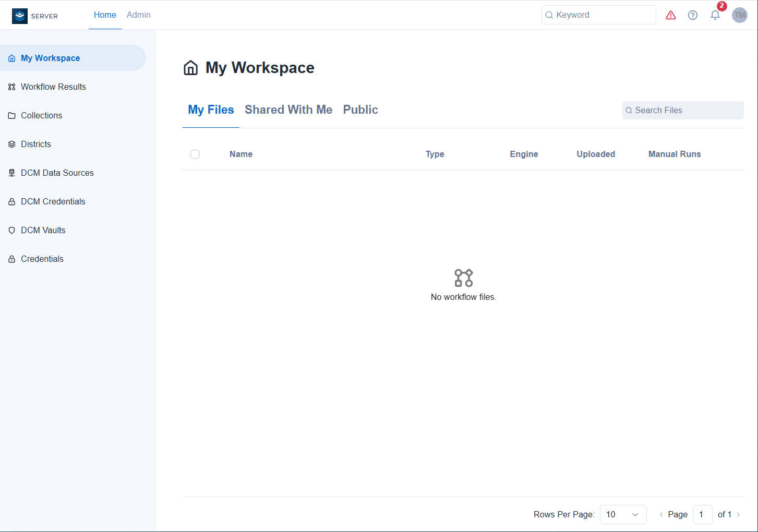Click the Collections folder icon
The width and height of the screenshot is (758, 532).
point(11,116)
